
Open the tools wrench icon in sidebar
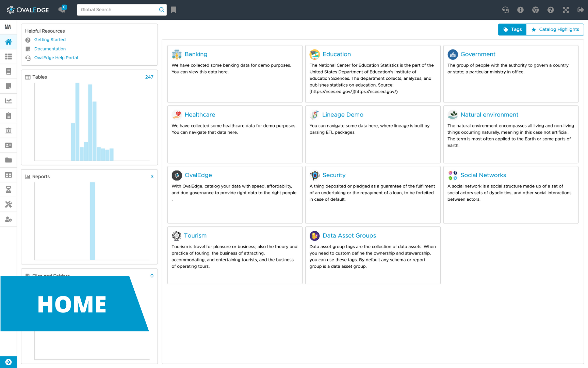(9, 204)
